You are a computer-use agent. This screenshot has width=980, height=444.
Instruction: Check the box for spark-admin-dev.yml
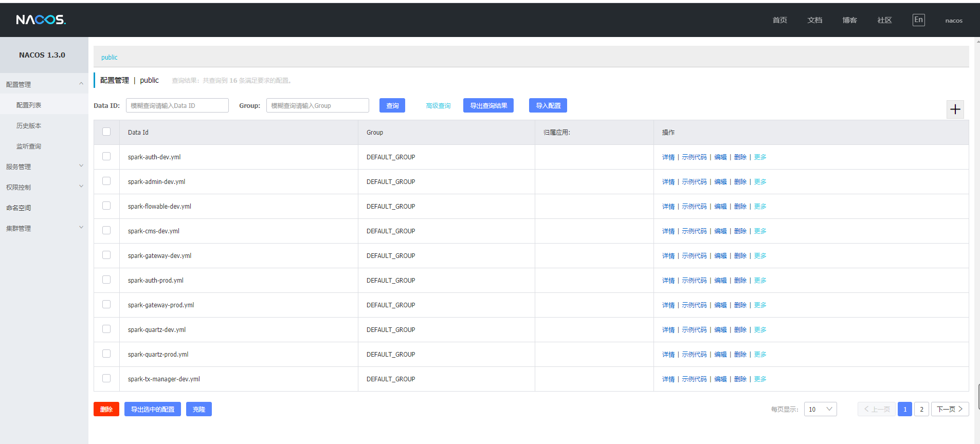pyautogui.click(x=106, y=181)
